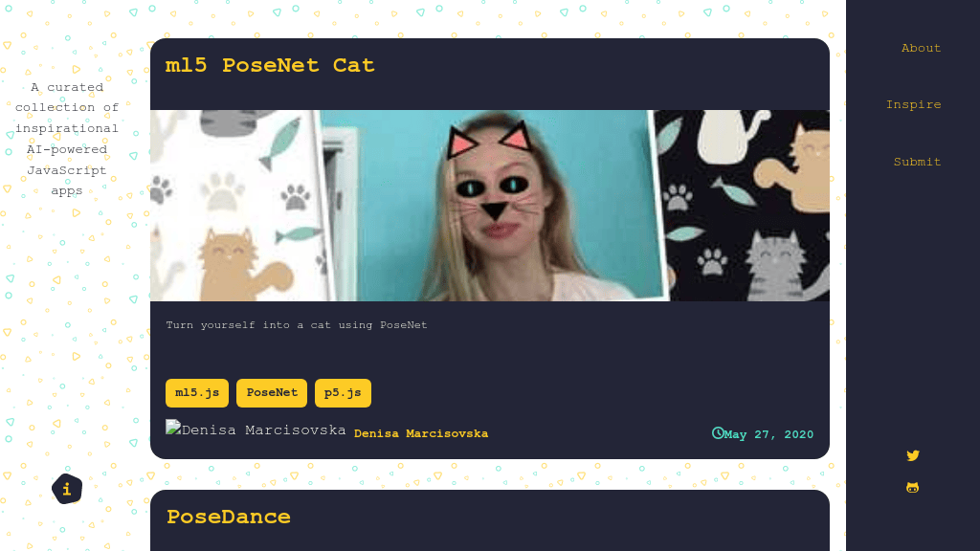Click the cat filter preview image
Screen dimensions: 980x551
pyautogui.click(x=490, y=206)
